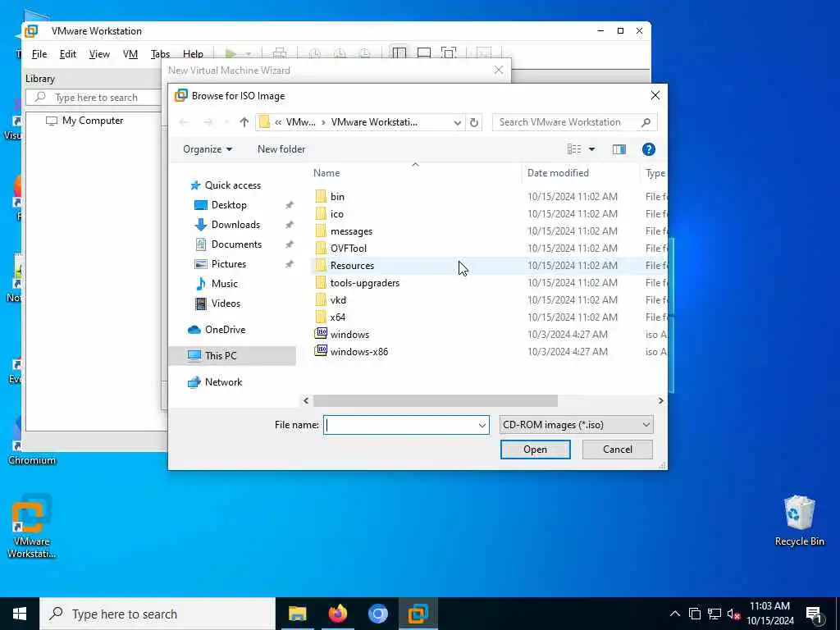Open Videos in the navigation pane

[x=226, y=304]
